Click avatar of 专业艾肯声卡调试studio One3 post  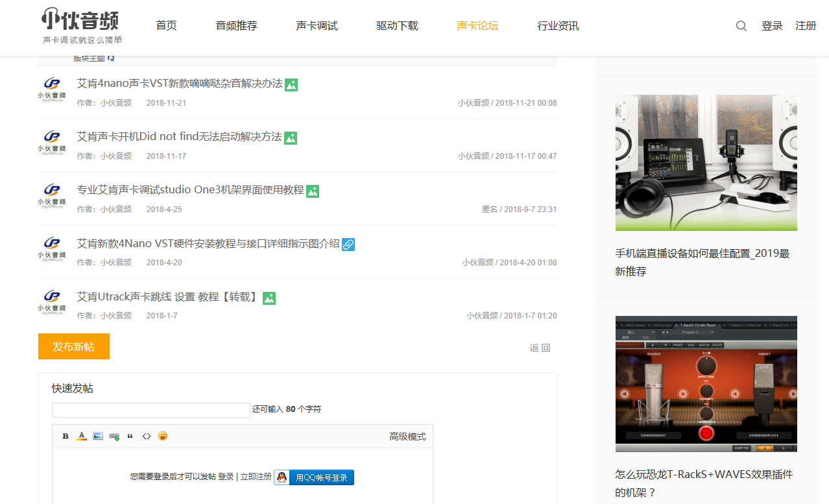click(x=52, y=196)
